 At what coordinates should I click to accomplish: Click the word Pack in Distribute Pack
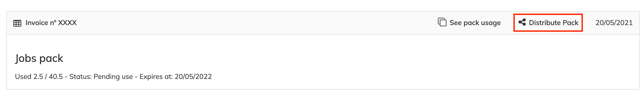coord(570,23)
